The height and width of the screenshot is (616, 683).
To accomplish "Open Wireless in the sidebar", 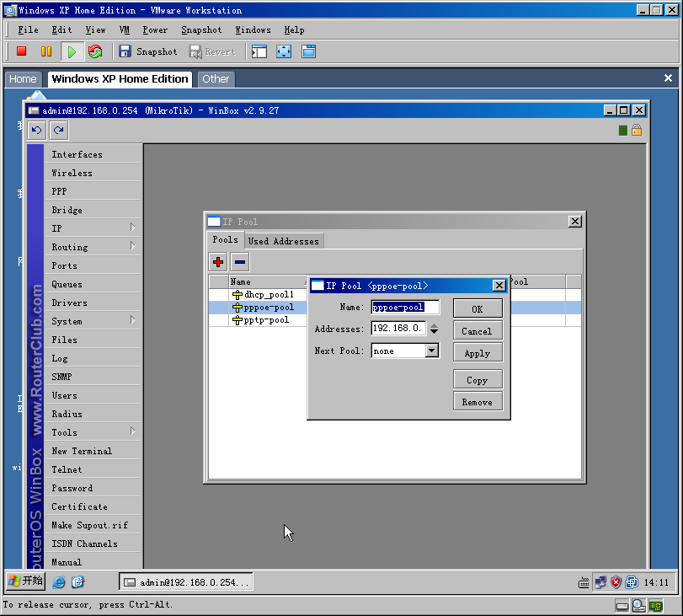I will pyautogui.click(x=93, y=173).
